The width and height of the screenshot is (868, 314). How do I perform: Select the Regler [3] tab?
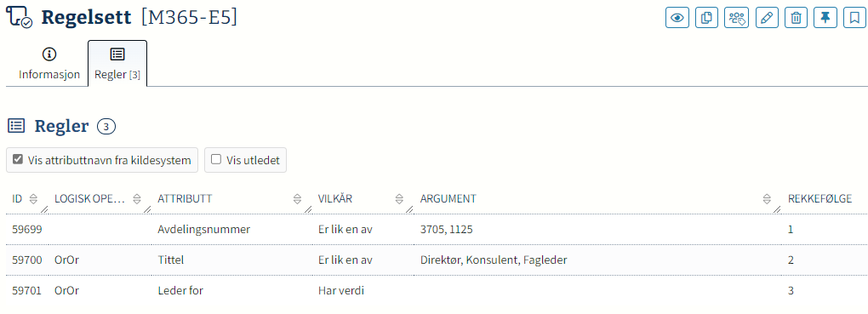coord(117,64)
